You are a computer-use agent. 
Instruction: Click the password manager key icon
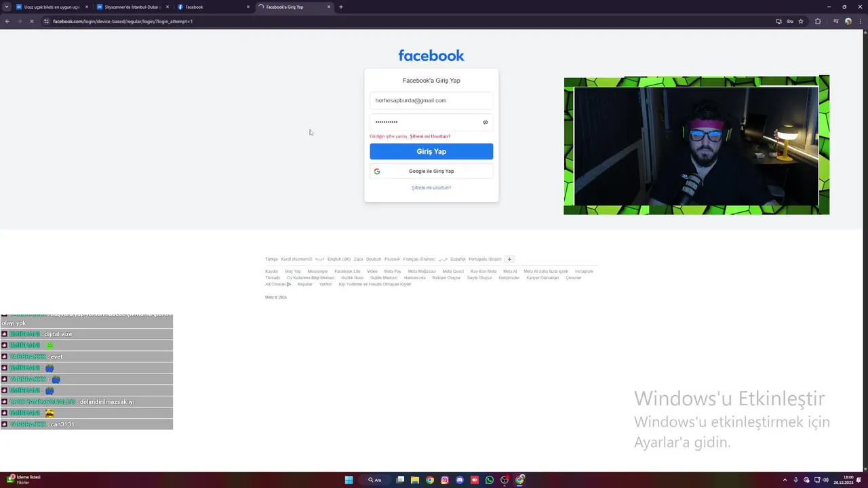[x=790, y=21]
